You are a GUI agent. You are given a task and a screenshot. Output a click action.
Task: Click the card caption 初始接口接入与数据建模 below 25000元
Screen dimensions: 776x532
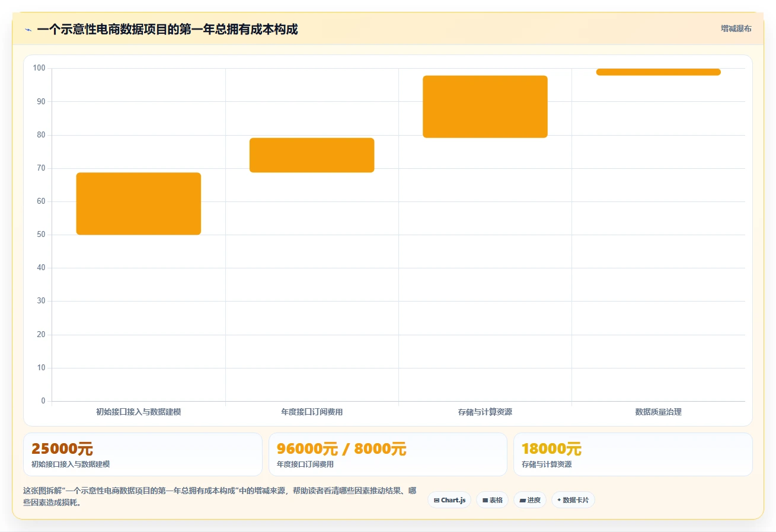point(71,464)
